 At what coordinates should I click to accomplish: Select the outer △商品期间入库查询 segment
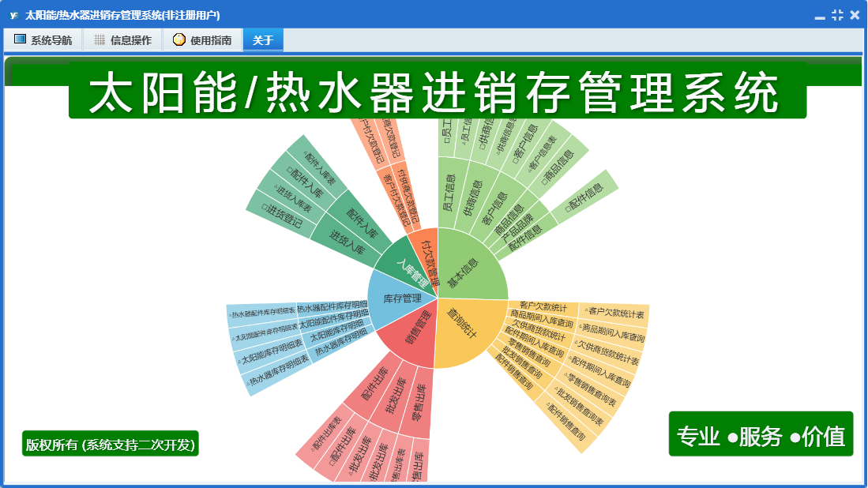pos(611,332)
